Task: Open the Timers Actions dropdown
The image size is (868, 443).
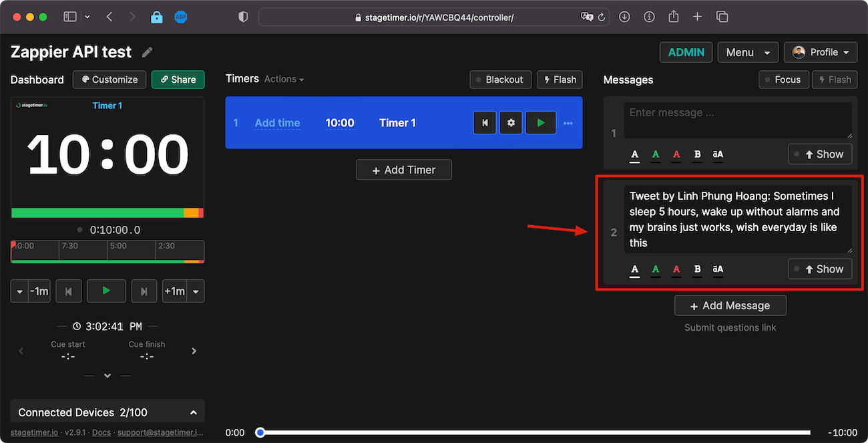Action: pos(284,79)
